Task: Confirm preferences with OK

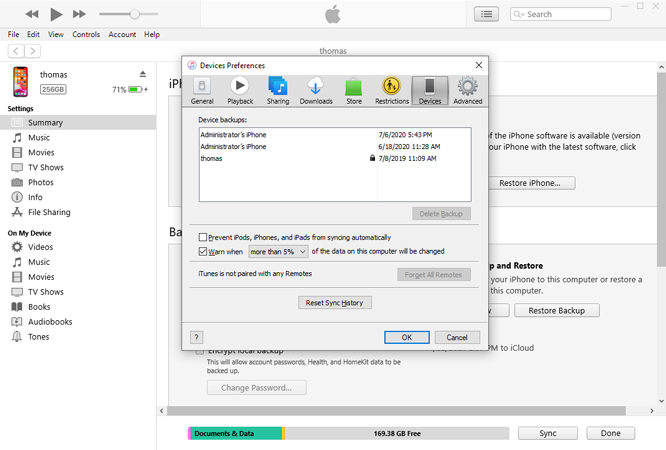Action: [x=407, y=337]
